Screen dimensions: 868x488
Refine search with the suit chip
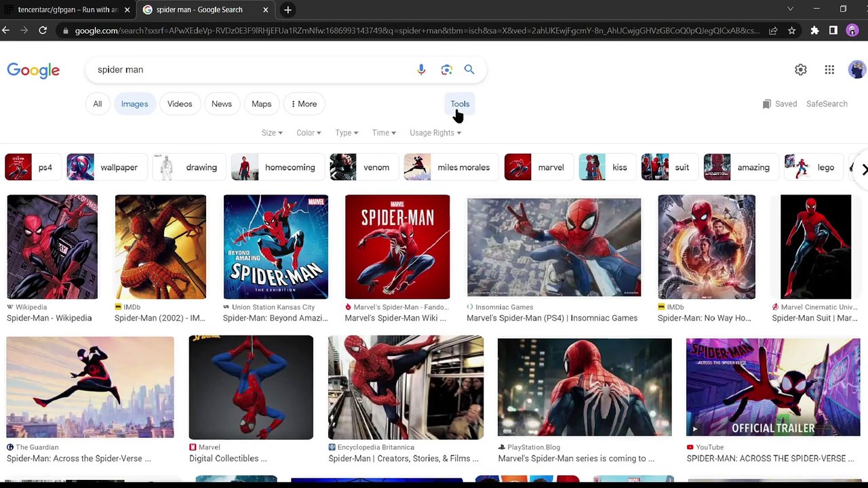[669, 167]
